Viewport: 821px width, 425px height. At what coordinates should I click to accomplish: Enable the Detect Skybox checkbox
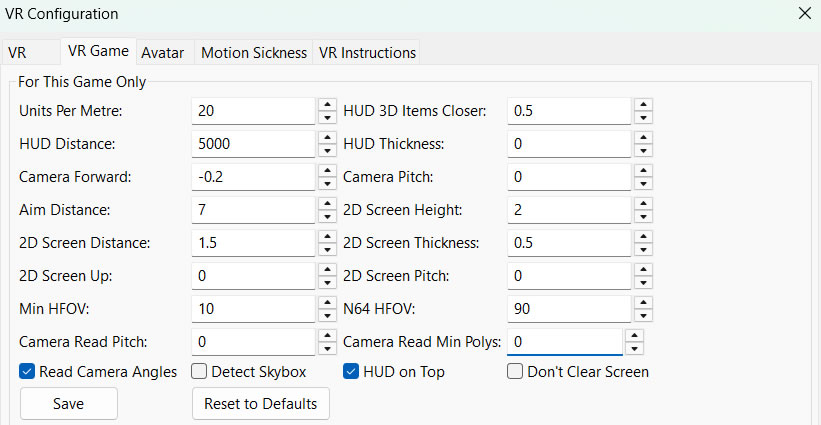click(200, 372)
